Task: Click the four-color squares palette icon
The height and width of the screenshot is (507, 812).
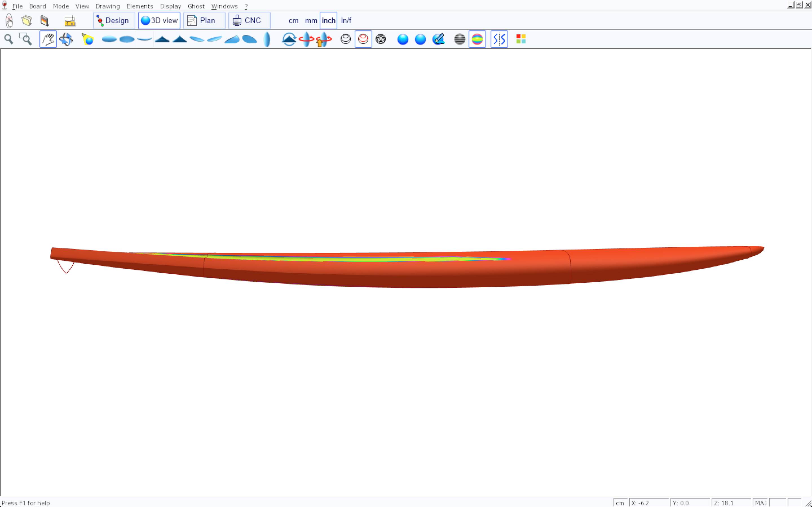Action: tap(521, 39)
